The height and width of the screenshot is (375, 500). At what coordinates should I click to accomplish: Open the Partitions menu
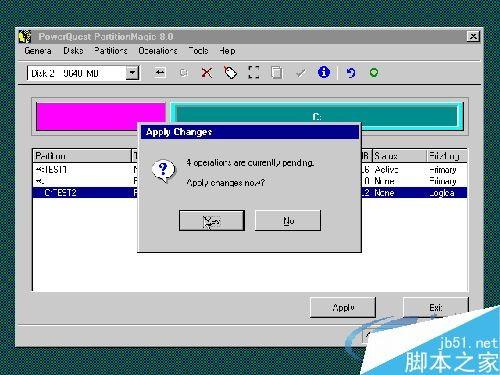[110, 51]
